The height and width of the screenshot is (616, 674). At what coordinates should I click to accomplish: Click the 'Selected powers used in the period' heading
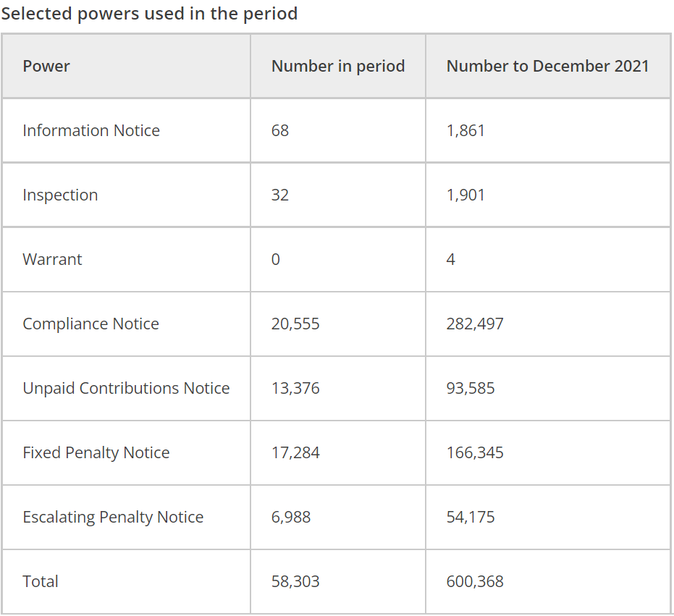tap(149, 14)
